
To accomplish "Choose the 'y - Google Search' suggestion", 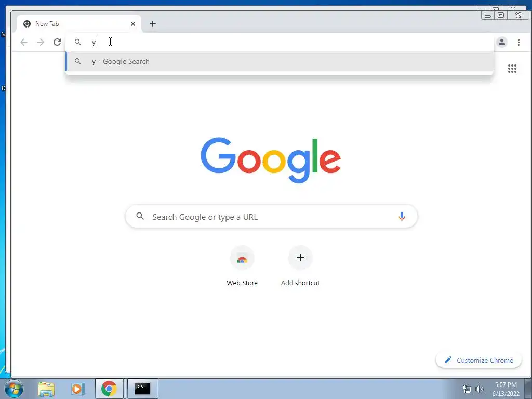I will coord(280,61).
